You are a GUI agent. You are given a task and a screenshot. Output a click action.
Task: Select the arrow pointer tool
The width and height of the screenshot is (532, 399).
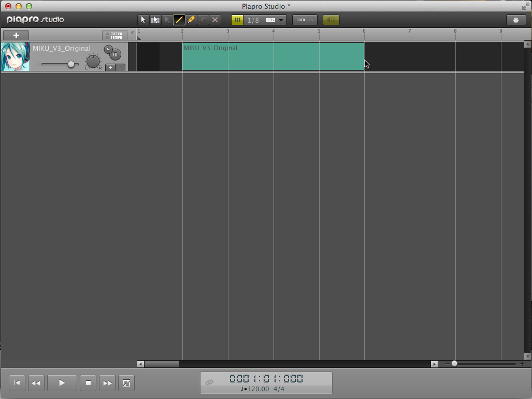(x=143, y=20)
